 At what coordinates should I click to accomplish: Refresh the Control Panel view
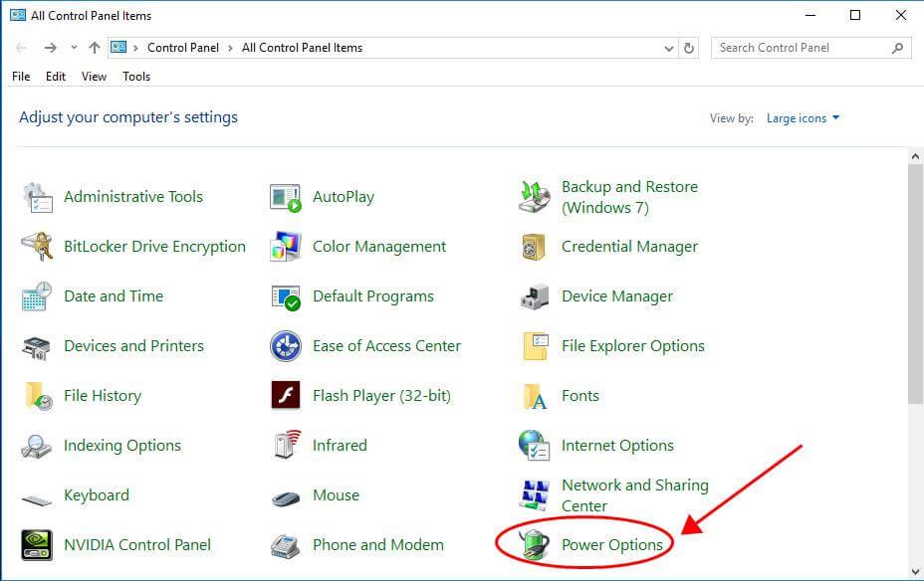[x=688, y=49]
